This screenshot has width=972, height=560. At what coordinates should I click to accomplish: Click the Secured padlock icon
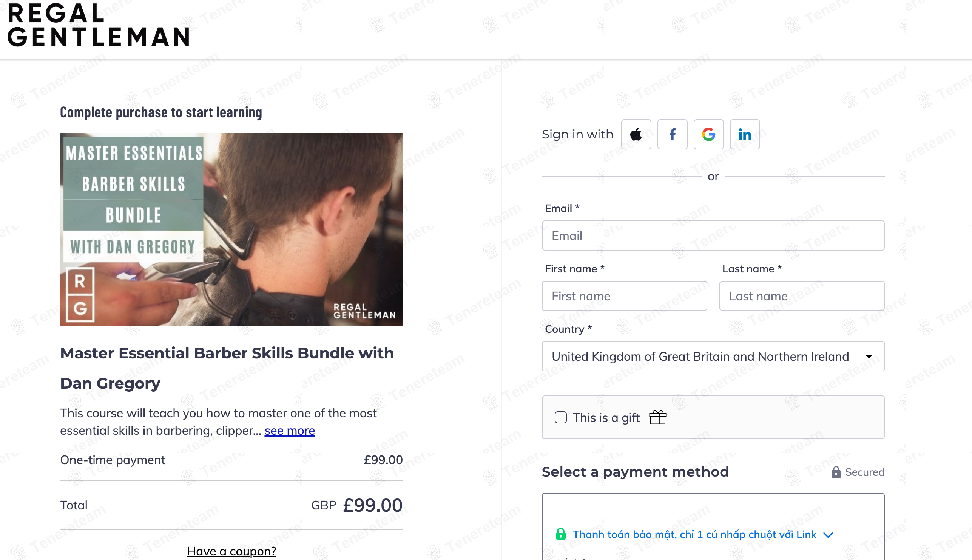tap(836, 472)
